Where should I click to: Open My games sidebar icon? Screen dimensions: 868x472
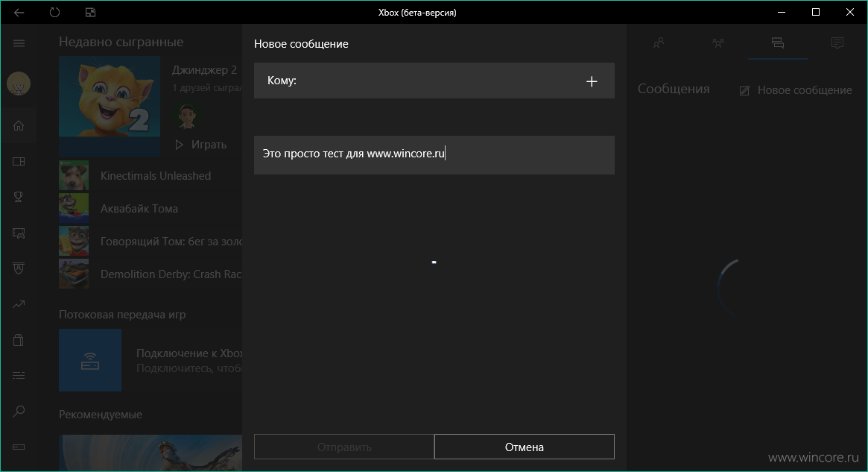(x=19, y=161)
